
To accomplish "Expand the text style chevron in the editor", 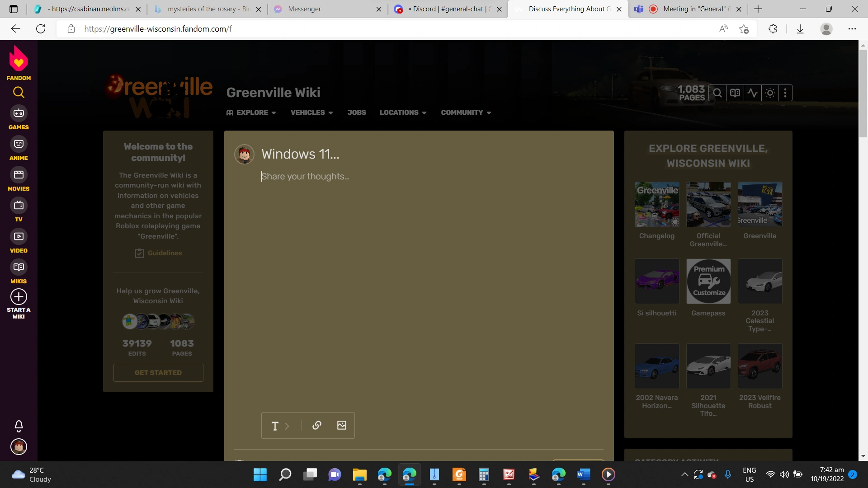I will tap(288, 425).
